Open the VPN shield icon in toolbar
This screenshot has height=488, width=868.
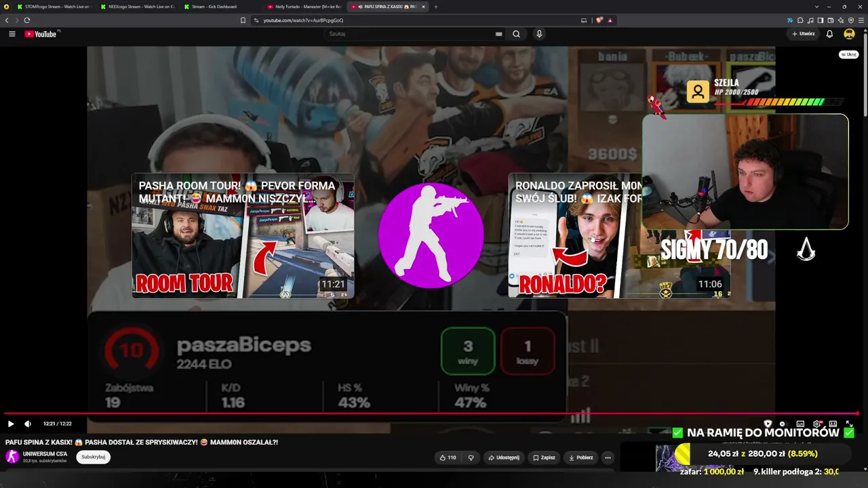pos(850,20)
